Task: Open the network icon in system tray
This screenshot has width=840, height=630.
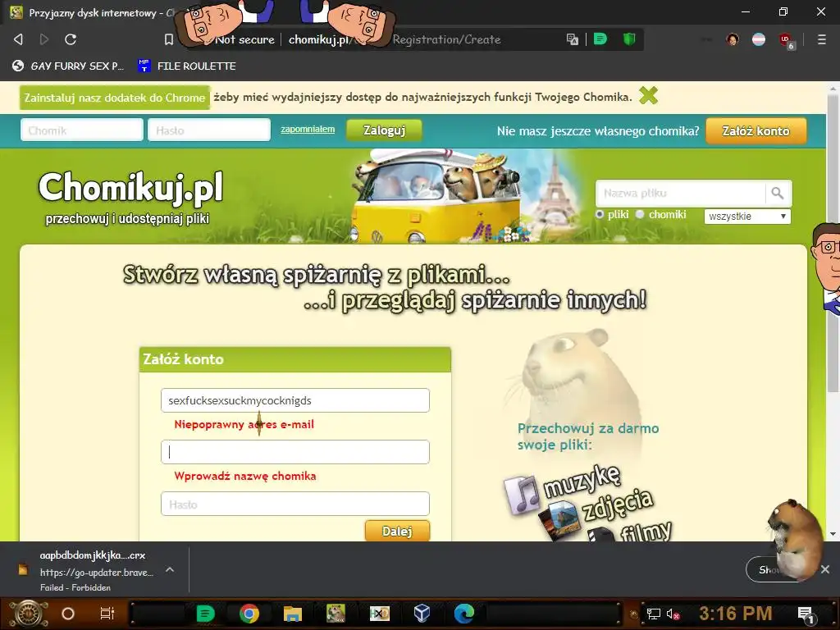Action: tap(654, 614)
